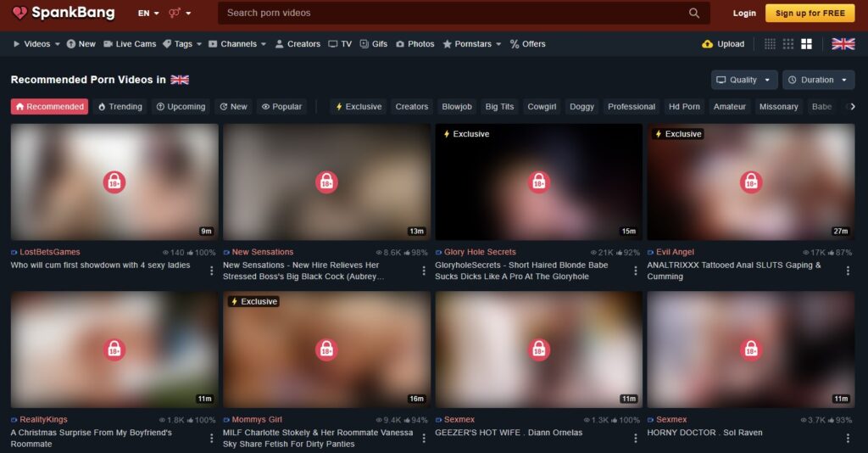Image resolution: width=868 pixels, height=453 pixels.
Task: Open options menu for the RealityKings video
Action: point(211,438)
